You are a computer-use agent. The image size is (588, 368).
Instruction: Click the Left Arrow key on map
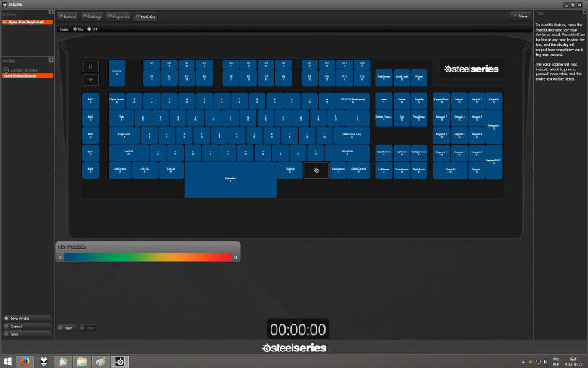point(384,170)
